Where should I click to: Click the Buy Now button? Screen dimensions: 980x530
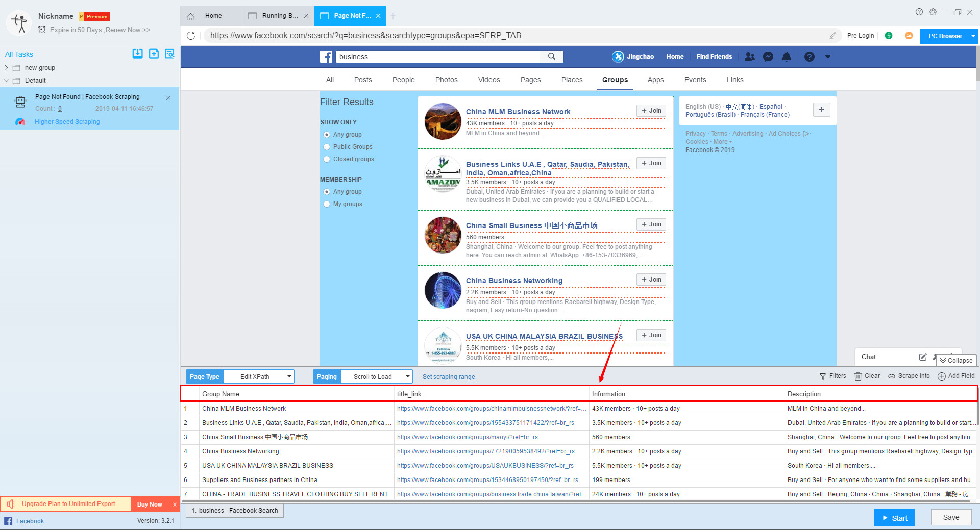coord(150,504)
